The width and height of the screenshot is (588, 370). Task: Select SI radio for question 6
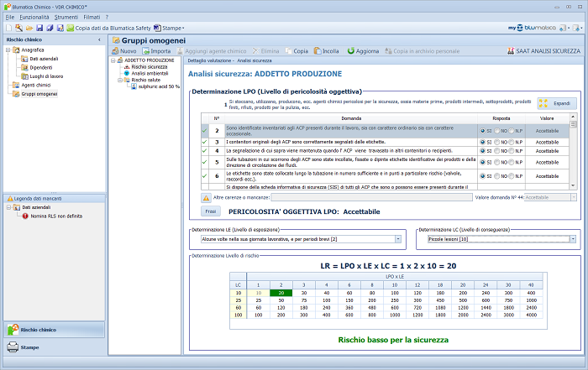(x=480, y=175)
